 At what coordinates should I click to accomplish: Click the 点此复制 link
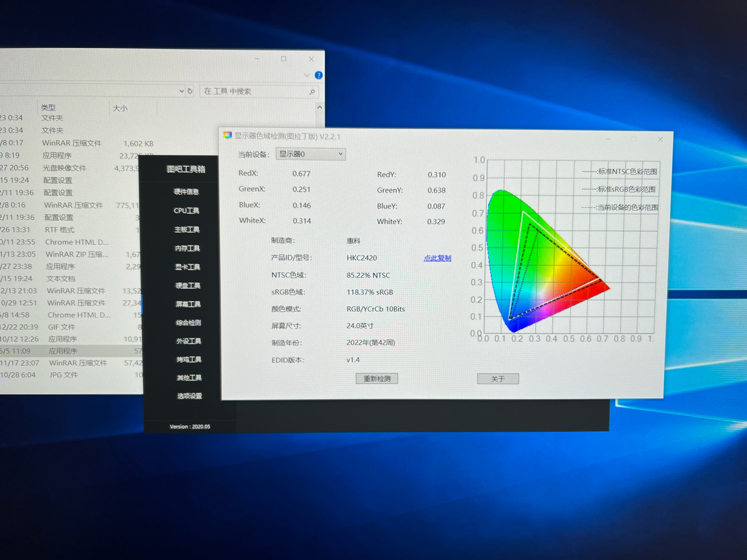(x=437, y=258)
